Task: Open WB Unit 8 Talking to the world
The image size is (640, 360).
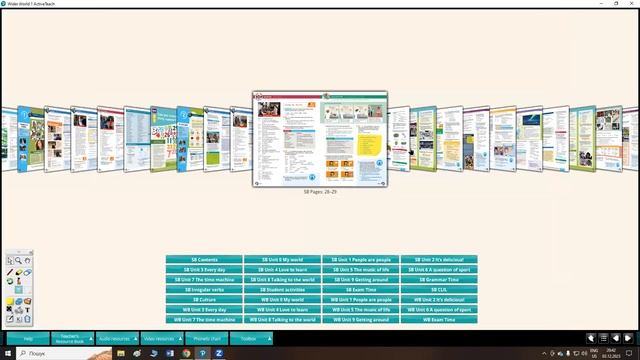Action: click(x=282, y=320)
